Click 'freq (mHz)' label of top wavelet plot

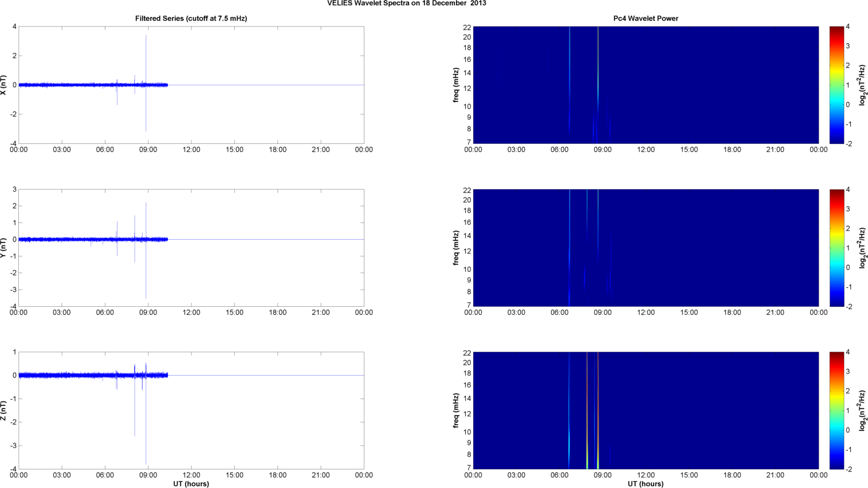[x=456, y=85]
